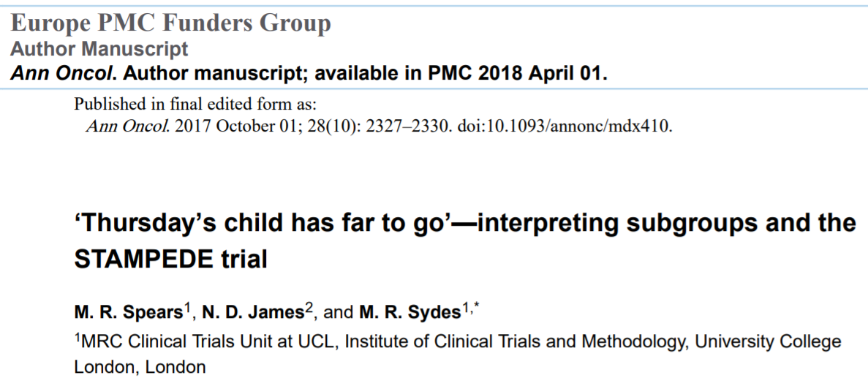This screenshot has width=868, height=386.
Task: Click the 2327–2330 page range
Action: pyautogui.click(x=407, y=126)
